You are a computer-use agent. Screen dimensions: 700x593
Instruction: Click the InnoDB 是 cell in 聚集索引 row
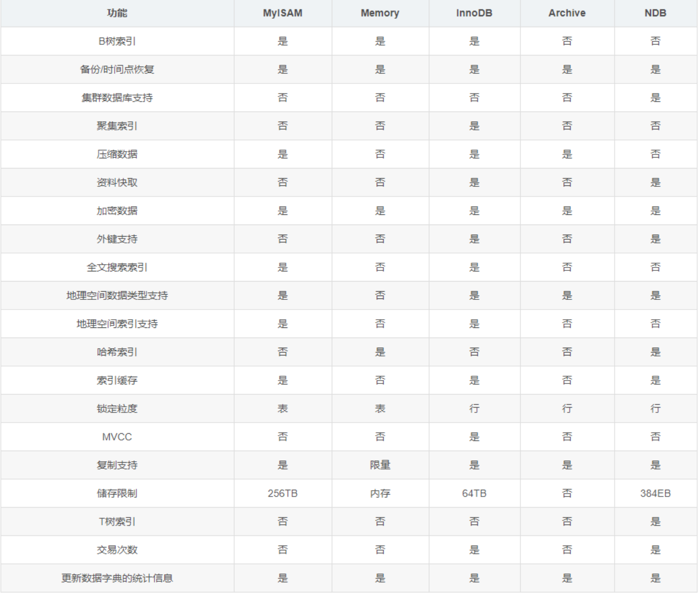pos(474,126)
